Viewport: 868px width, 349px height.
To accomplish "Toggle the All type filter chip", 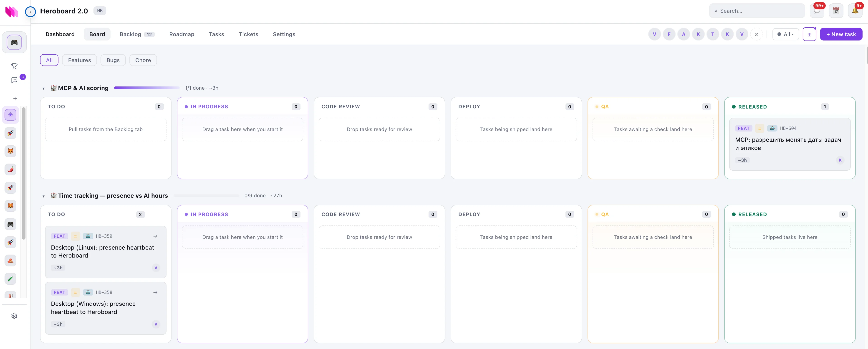I will 49,60.
